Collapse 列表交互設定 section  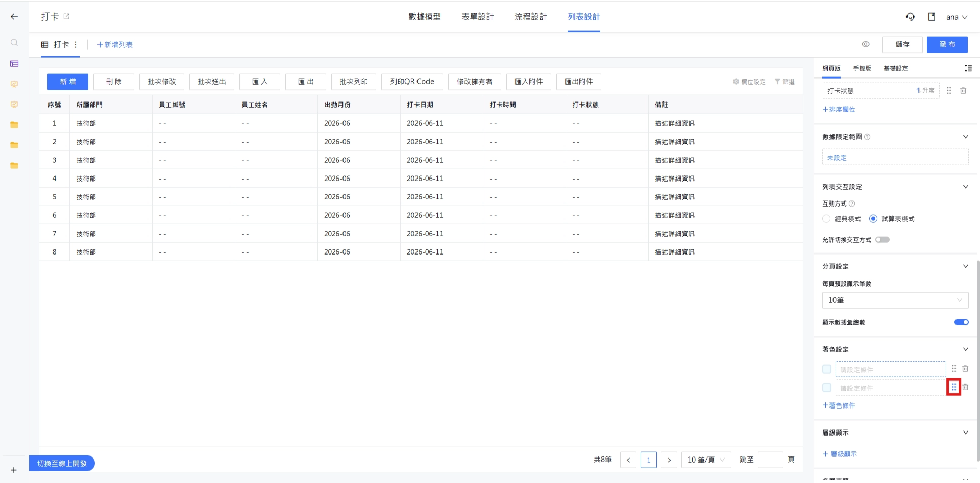(x=966, y=187)
